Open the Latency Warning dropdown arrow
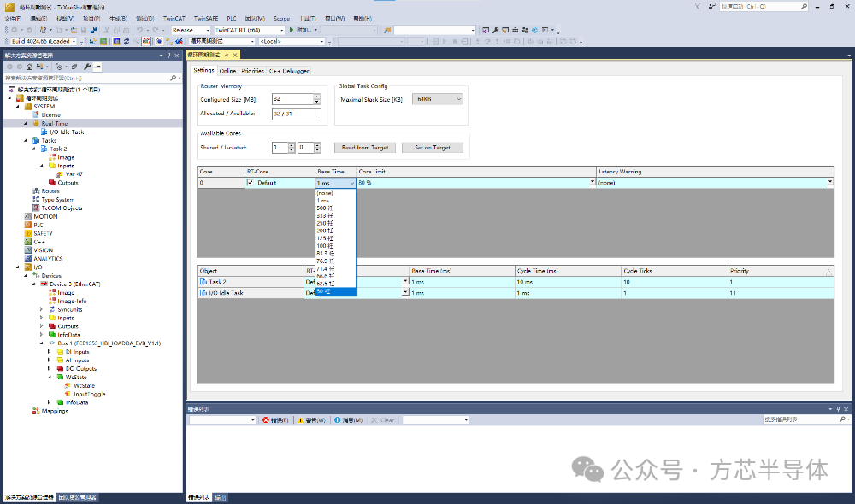855x504 pixels. [830, 182]
